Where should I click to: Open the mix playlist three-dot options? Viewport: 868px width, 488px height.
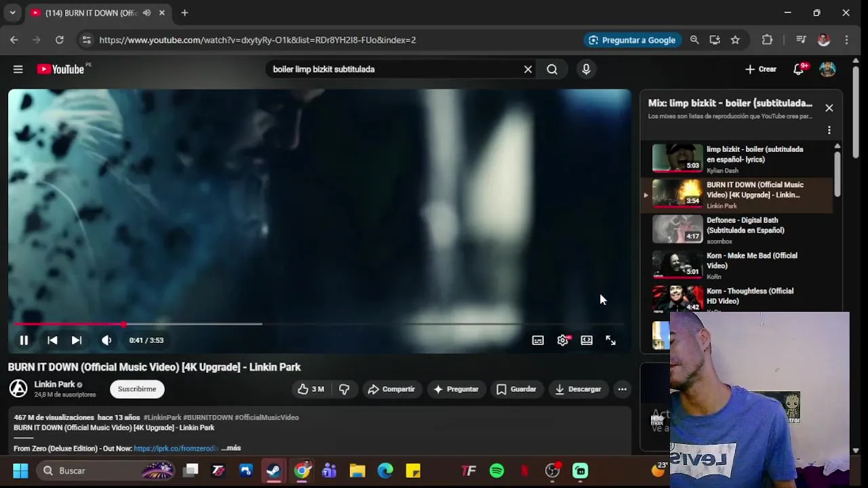coord(829,130)
